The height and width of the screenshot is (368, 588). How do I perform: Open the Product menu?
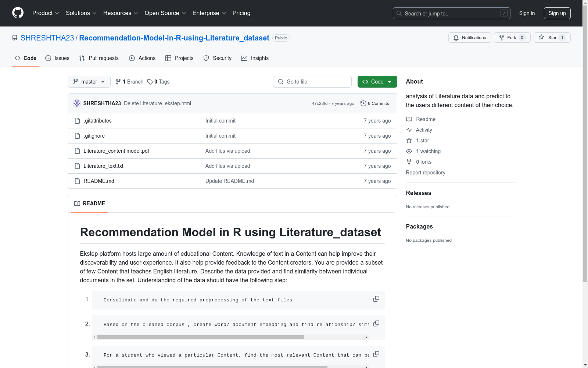click(46, 13)
